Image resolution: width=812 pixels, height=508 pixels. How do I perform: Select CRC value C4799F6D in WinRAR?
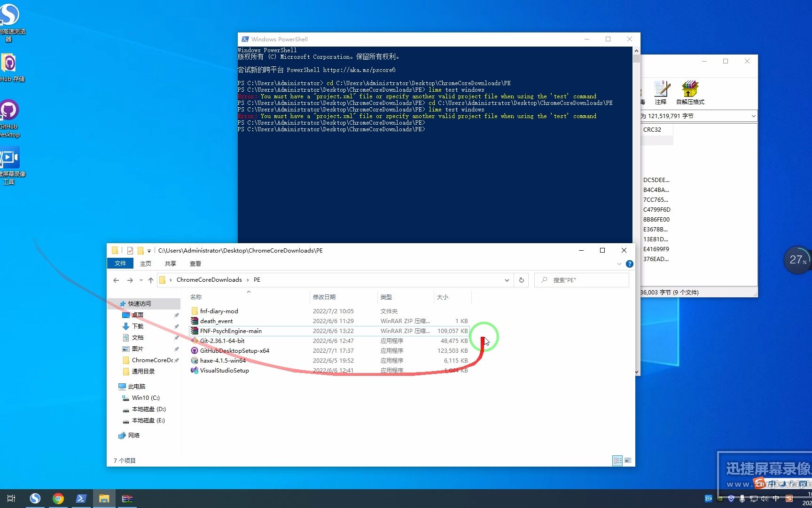click(x=657, y=210)
